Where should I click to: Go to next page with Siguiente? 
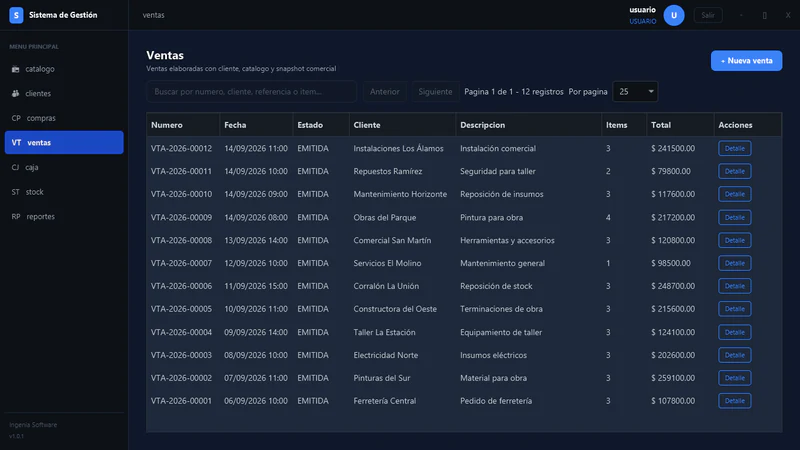pyautogui.click(x=435, y=92)
